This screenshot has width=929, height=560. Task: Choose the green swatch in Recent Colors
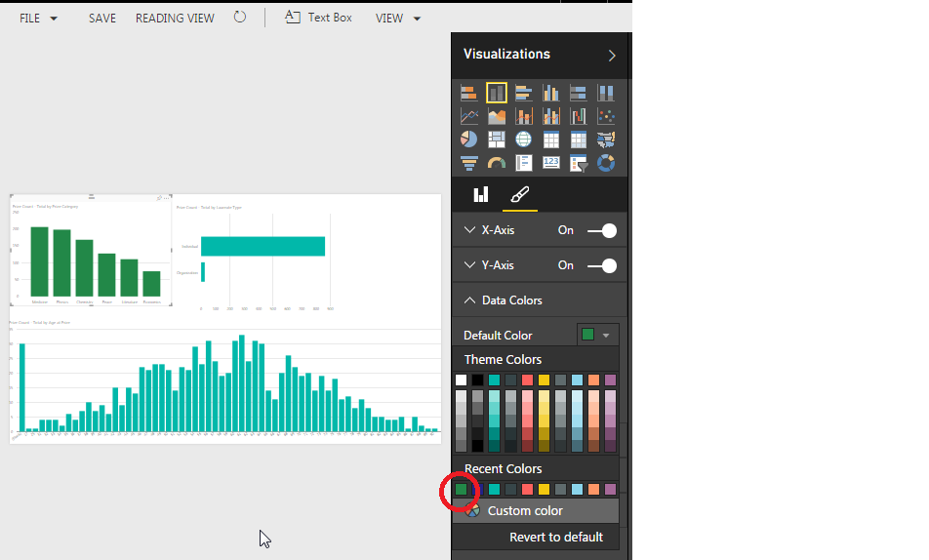click(x=461, y=489)
